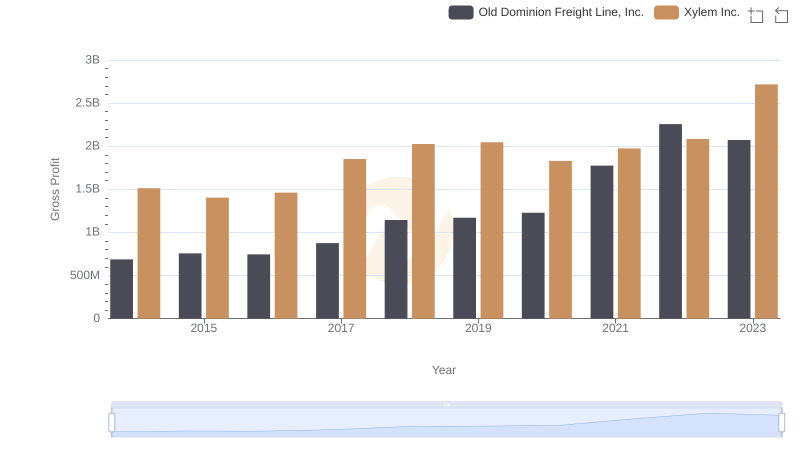Screen dimensions: 800x461
Task: Toggle the Xylem Inc. legend swatch
Action: [x=666, y=13]
